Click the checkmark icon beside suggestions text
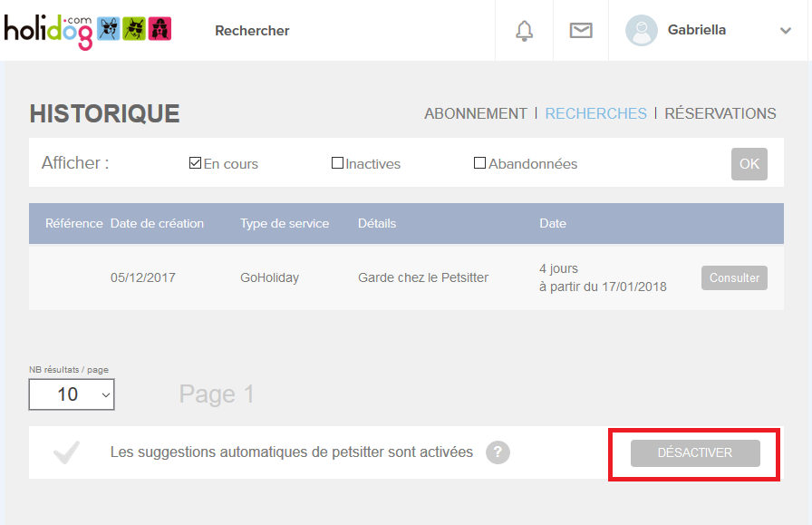Image resolution: width=812 pixels, height=525 pixels. (67, 452)
